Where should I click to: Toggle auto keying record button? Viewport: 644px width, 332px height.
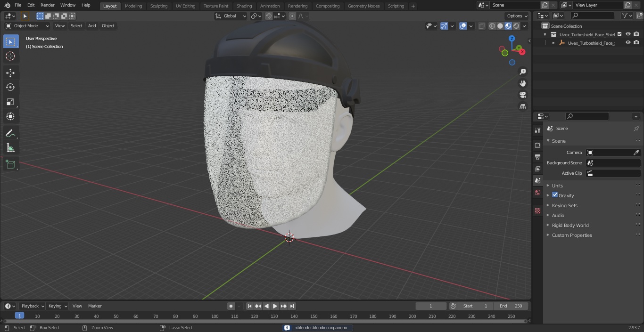(231, 306)
